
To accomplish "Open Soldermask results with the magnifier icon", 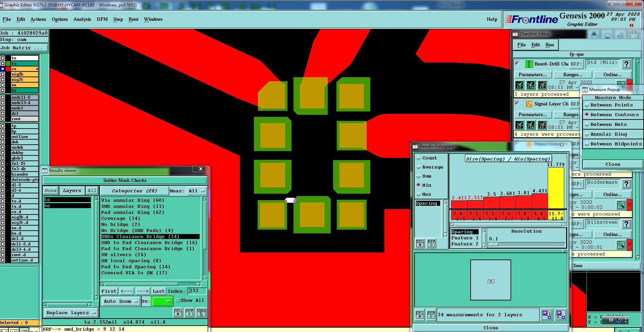I will point(621,204).
